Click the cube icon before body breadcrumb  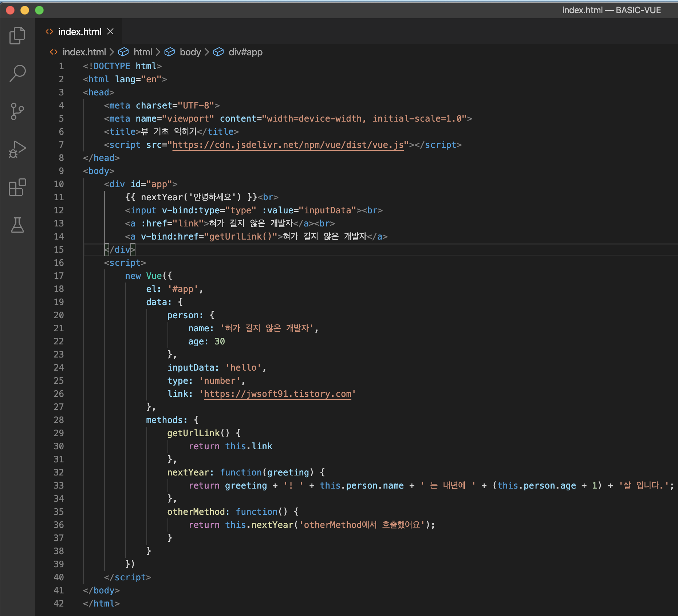[x=170, y=52]
